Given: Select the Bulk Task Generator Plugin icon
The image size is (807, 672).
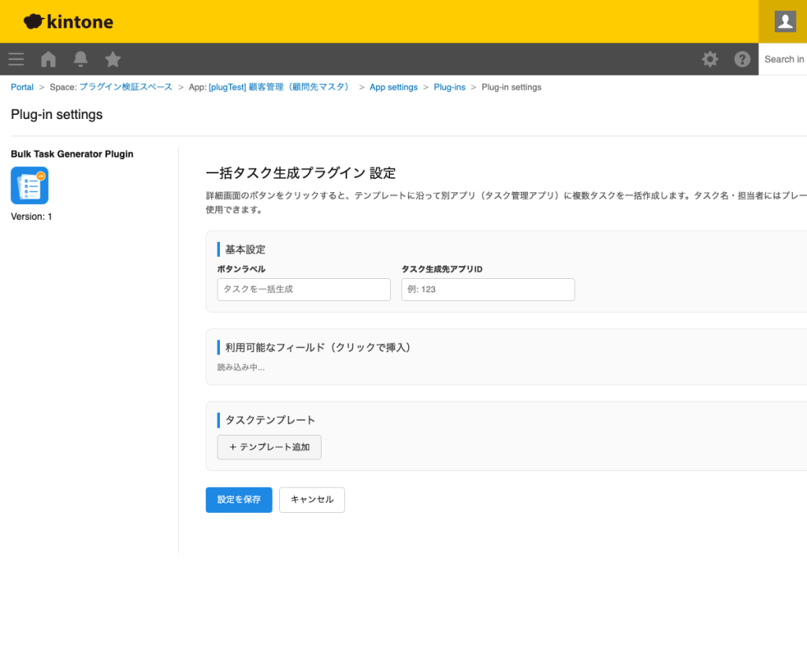Looking at the screenshot, I should [29, 185].
